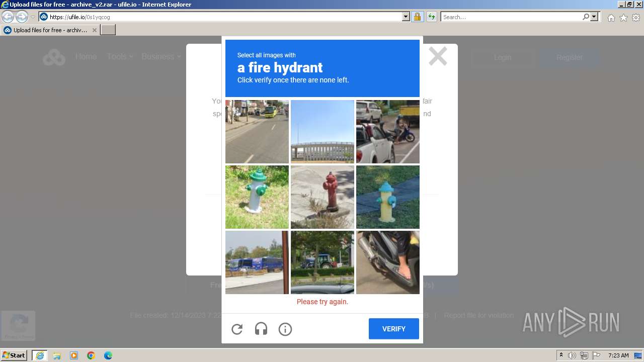Image resolution: width=644 pixels, height=362 pixels.
Task: Click the Register button
Action: click(x=570, y=57)
